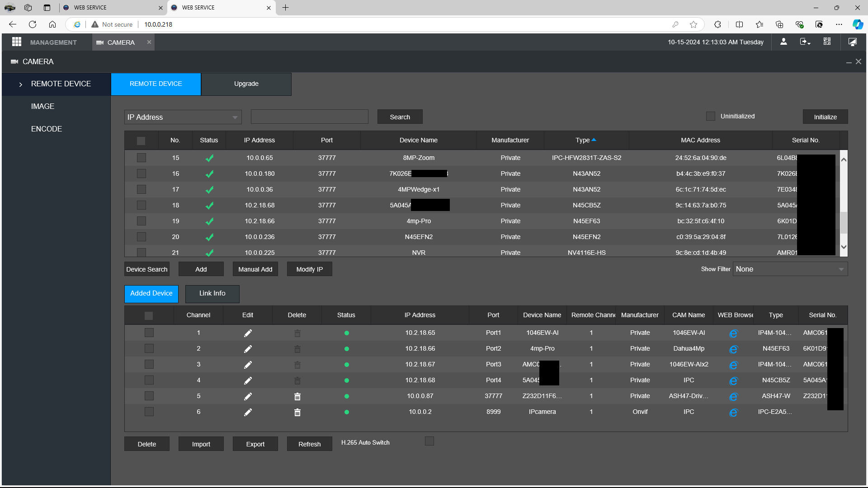Sort by the Type column arrow
868x488 pixels.
[x=594, y=140]
